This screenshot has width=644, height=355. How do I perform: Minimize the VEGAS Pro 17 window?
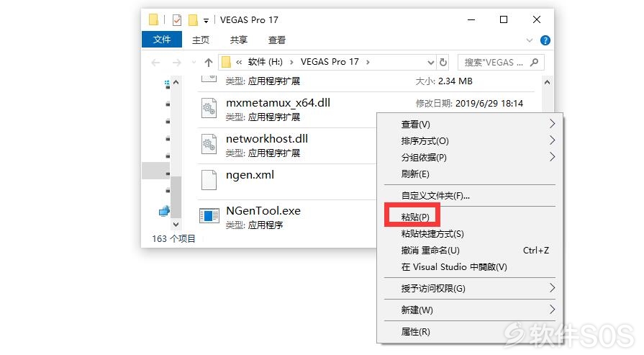click(471, 19)
